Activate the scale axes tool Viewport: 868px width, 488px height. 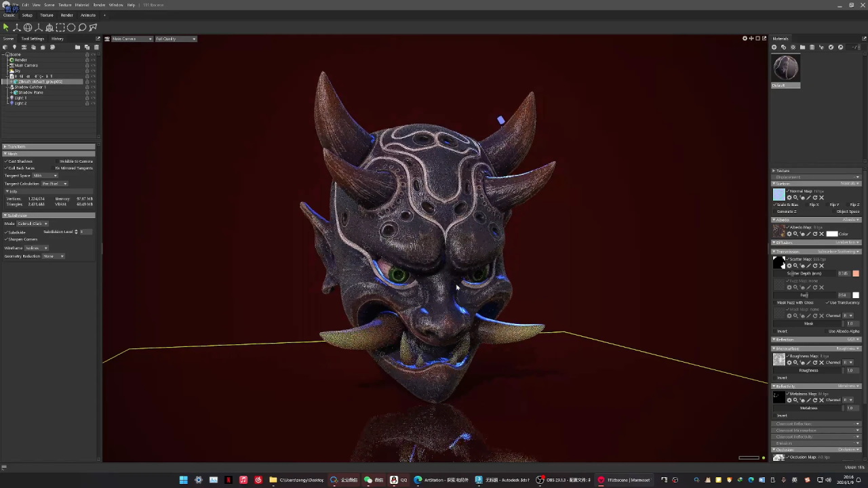pos(39,28)
